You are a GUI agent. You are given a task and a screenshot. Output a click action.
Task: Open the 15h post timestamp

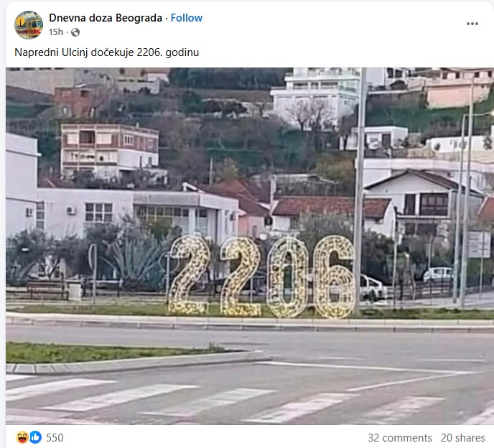(x=56, y=32)
